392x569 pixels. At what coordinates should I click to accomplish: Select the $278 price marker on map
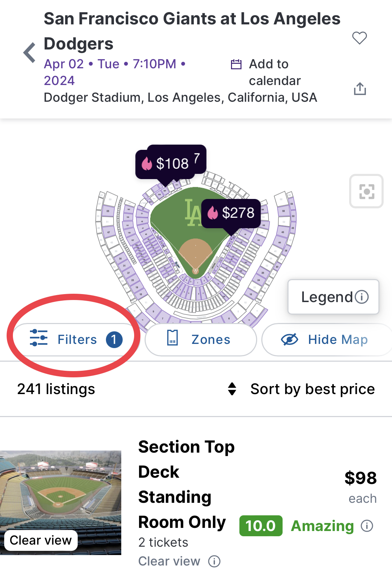pos(231,213)
